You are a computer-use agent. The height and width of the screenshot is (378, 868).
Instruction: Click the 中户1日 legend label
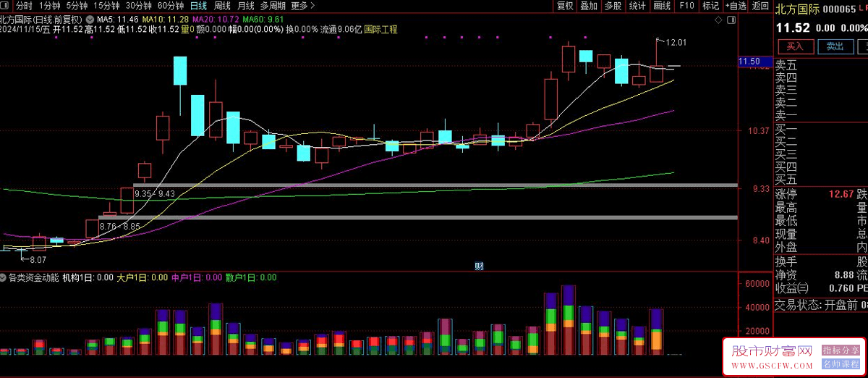pyautogui.click(x=196, y=277)
